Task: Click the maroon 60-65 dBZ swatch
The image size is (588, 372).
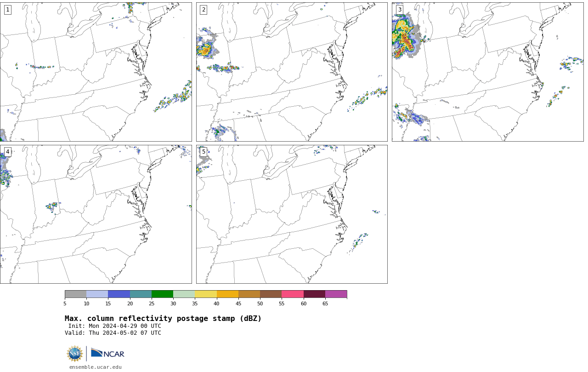Action: (314, 294)
